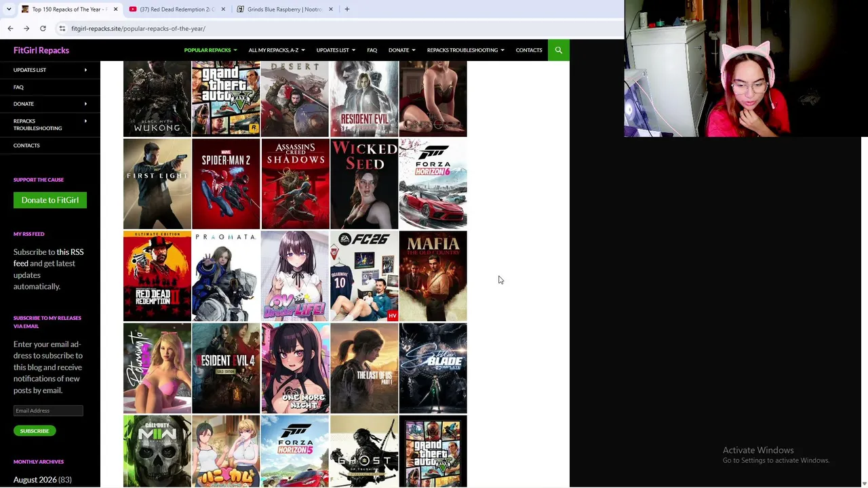The height and width of the screenshot is (488, 868).
Task: Open Updates List top menu
Action: 336,50
